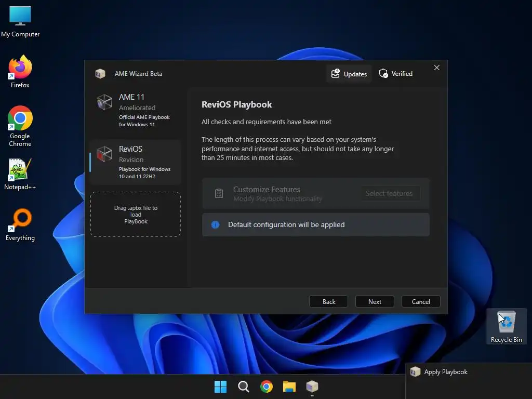The height and width of the screenshot is (399, 532).
Task: Click the ReviOS red cube playbook icon
Action: pos(104,154)
